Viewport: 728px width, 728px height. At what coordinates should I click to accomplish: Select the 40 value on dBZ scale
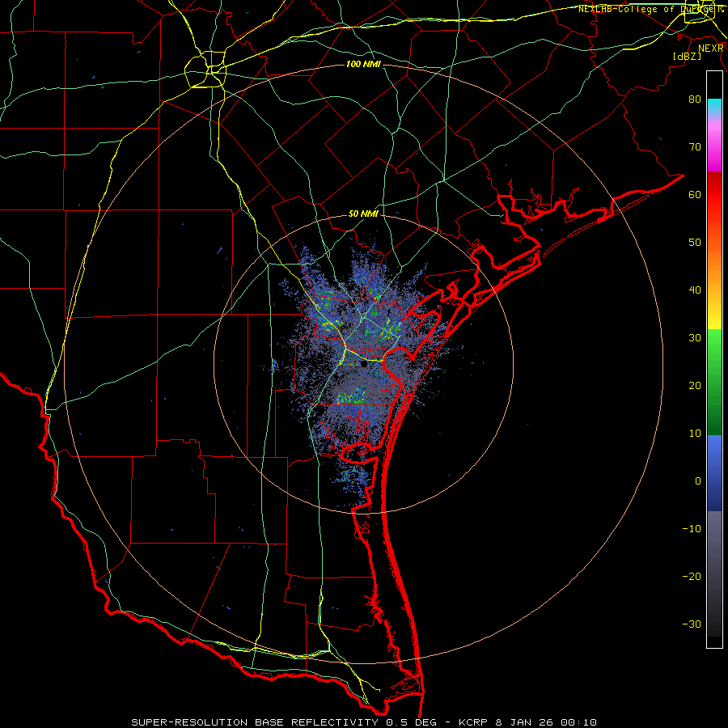click(695, 290)
